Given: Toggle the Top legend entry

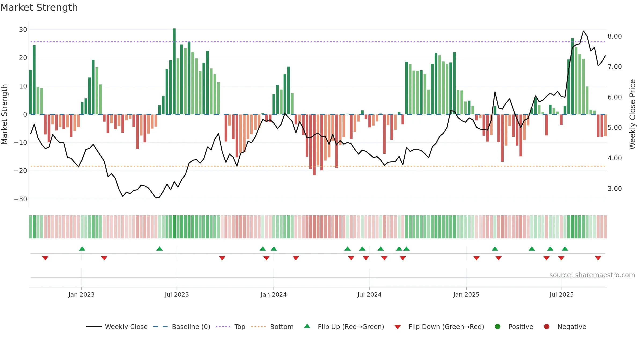Looking at the screenshot, I should click(x=230, y=327).
